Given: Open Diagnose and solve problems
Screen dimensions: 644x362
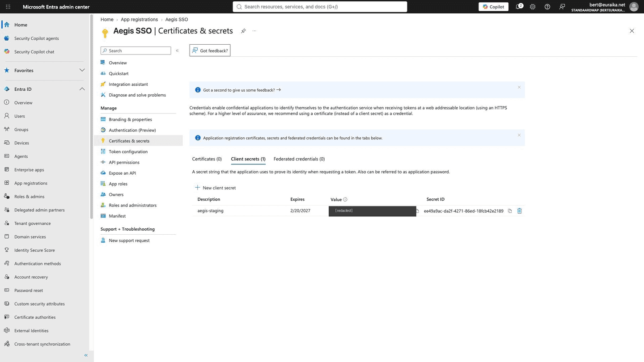Looking at the screenshot, I should coord(137,95).
